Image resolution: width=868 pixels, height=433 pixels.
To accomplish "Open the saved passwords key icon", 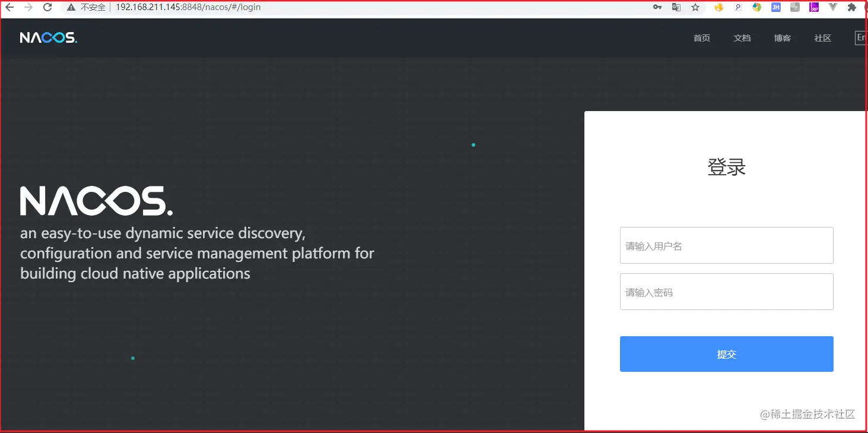I will (657, 7).
